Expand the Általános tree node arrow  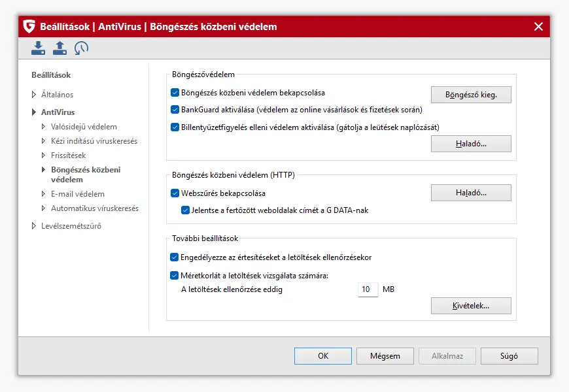[34, 95]
